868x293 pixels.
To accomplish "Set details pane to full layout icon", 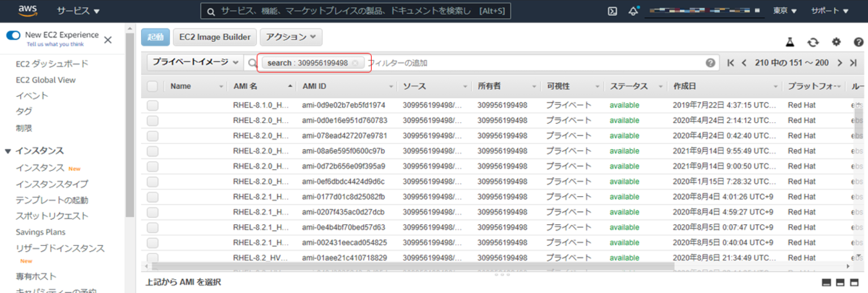I will 854,282.
